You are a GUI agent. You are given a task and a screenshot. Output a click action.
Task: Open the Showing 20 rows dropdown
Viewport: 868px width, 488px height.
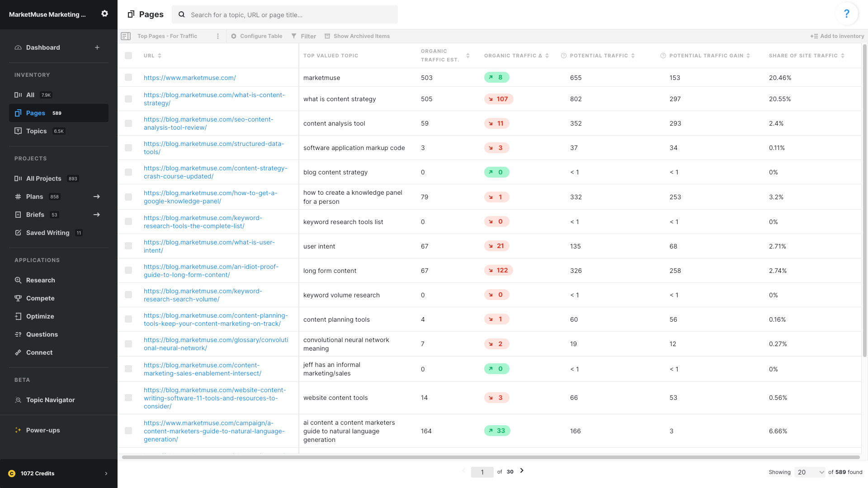(810, 472)
